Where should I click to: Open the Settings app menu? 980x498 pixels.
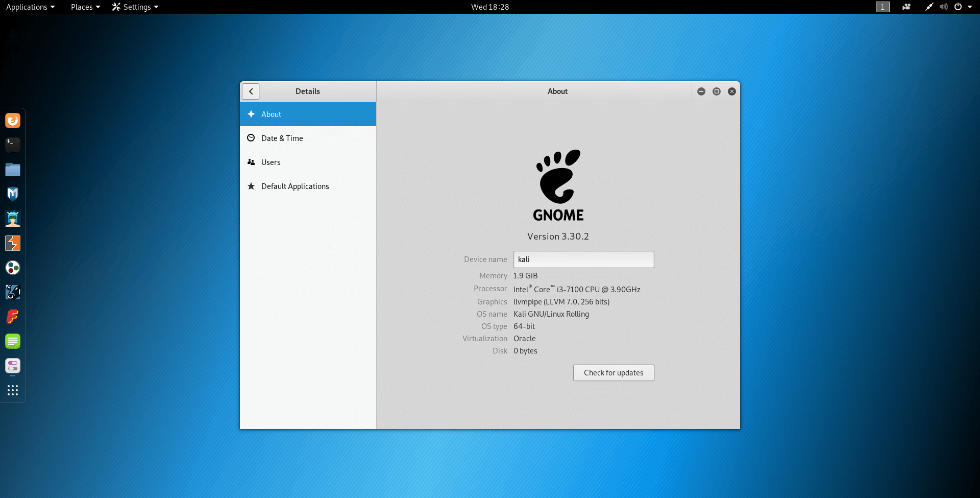135,7
